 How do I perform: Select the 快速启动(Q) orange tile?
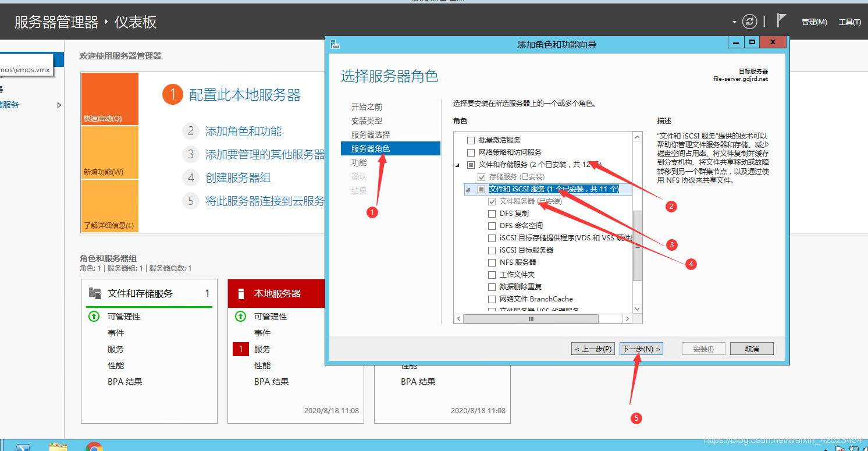(110, 99)
